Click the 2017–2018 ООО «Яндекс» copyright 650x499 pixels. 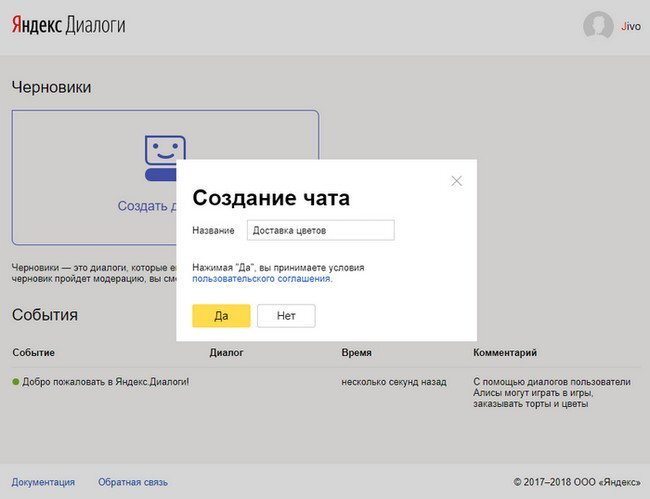tap(577, 482)
